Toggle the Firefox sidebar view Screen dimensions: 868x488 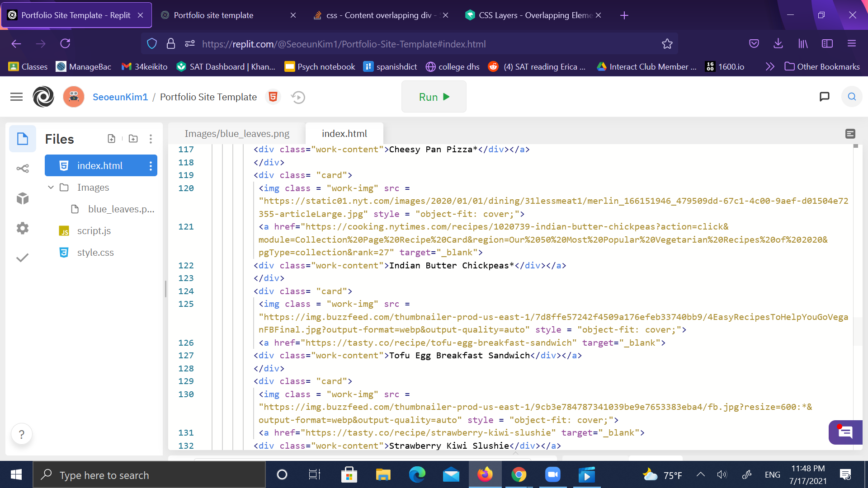pyautogui.click(x=827, y=44)
